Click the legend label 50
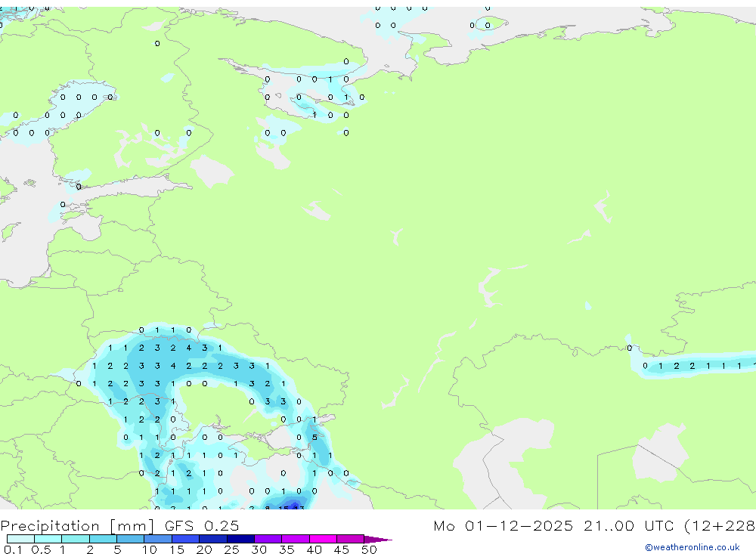Viewport: 756px width, 554px height. tap(369, 549)
